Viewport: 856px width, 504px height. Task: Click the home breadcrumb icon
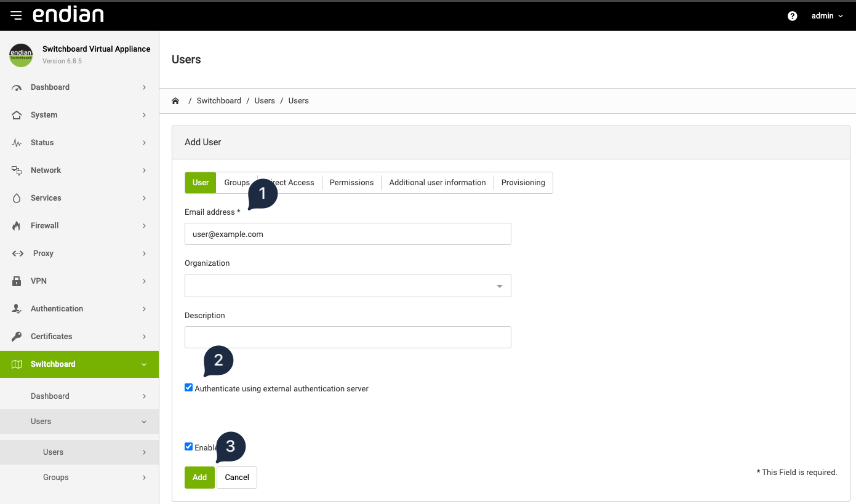[x=175, y=101]
